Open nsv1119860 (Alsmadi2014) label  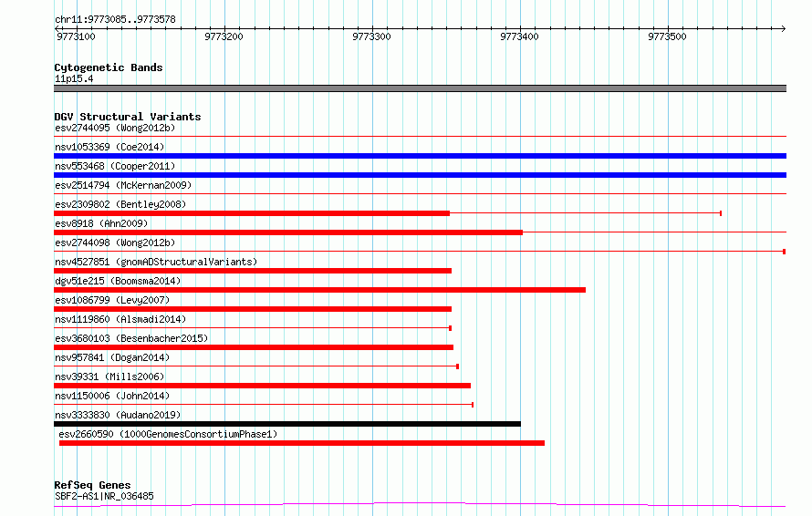point(120,319)
